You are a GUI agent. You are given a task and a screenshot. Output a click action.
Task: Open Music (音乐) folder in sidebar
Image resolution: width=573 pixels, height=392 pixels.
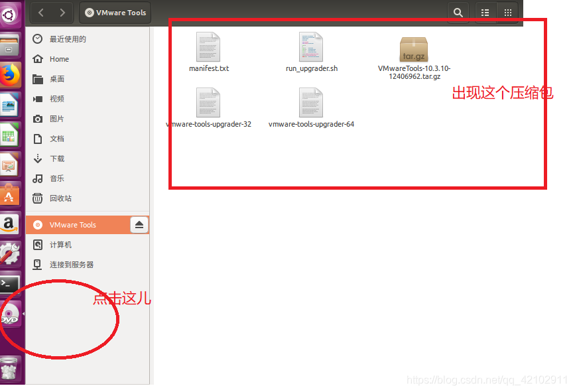[x=88, y=178]
